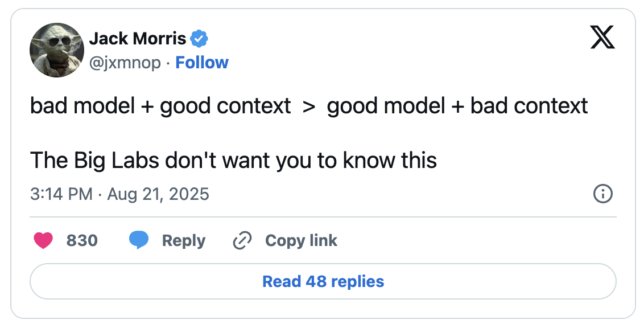Viewport: 644px width, 328px height.
Task: Select the Copy link text
Action: click(x=301, y=241)
